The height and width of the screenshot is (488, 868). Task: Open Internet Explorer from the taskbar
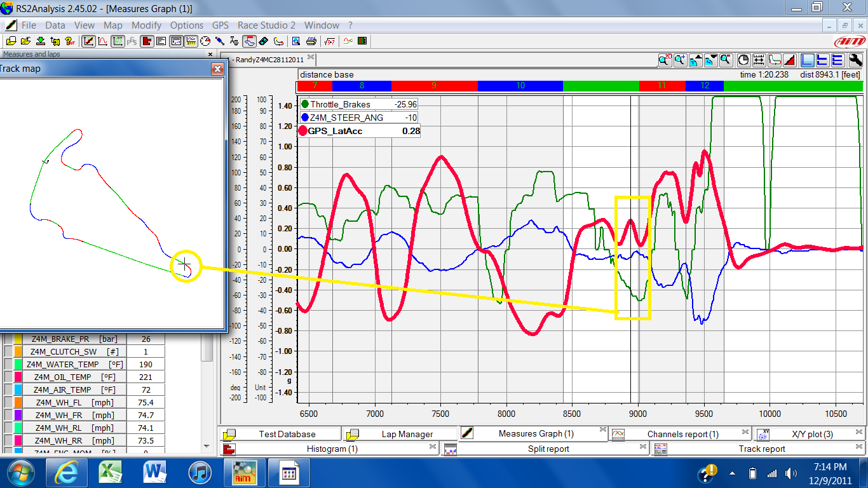[67, 473]
